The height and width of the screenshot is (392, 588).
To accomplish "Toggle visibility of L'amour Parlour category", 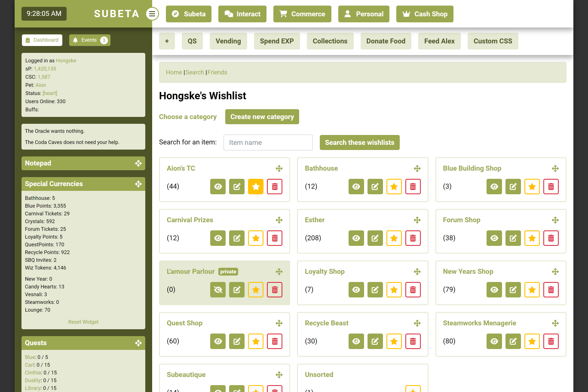I will click(x=218, y=290).
